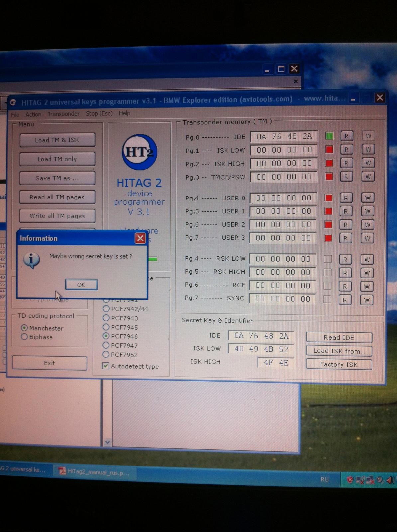This screenshot has height=532, width=397.
Task: Click the red status square on the USER 3 row
Action: [328, 238]
